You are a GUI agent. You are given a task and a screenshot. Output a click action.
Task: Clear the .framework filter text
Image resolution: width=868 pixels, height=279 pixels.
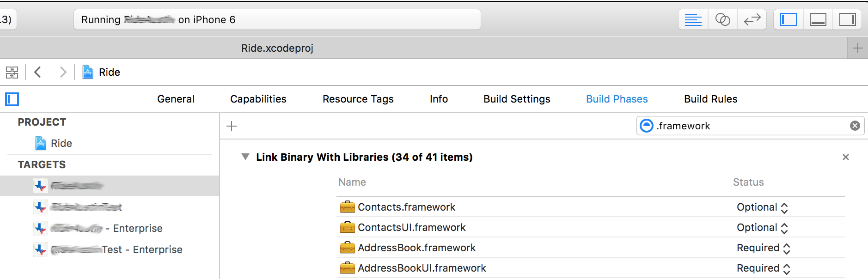[x=855, y=126]
